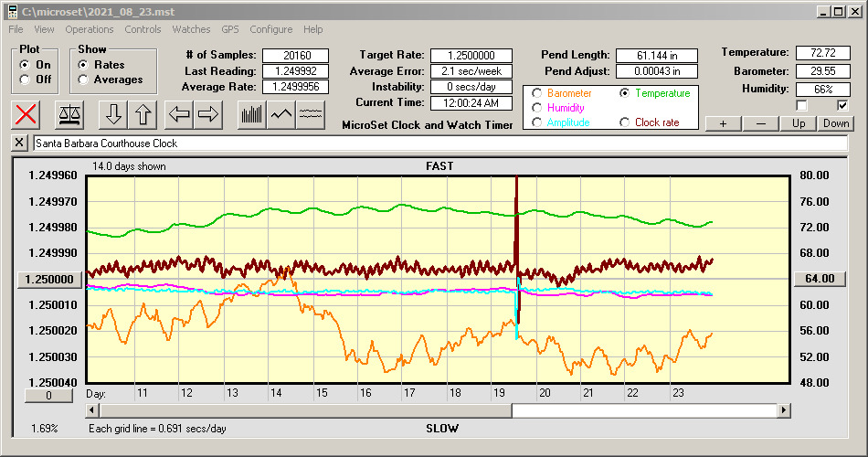Click Day 19 label on the axis
Screen dimensions: 868x457
[x=499, y=393]
